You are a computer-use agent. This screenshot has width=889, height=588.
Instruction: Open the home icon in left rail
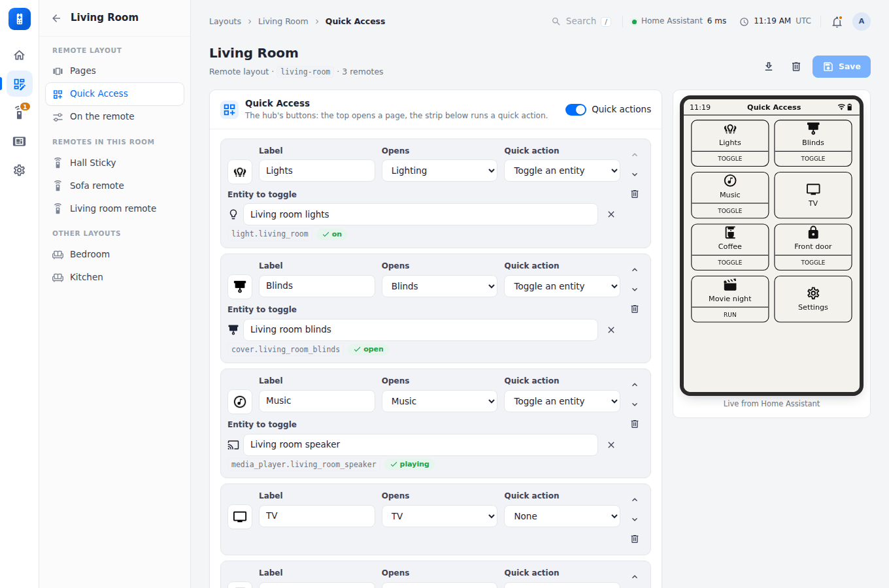pos(20,55)
